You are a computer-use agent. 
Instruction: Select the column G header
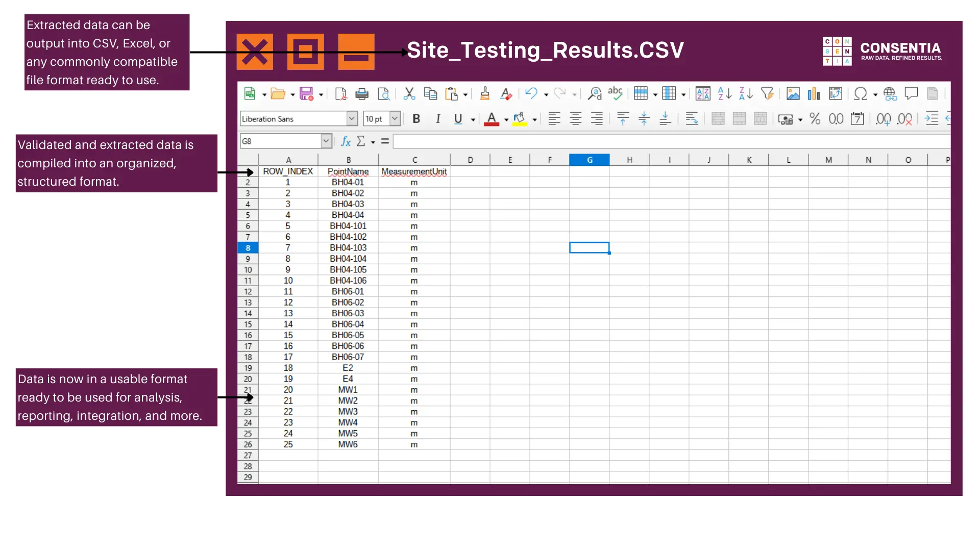point(589,160)
